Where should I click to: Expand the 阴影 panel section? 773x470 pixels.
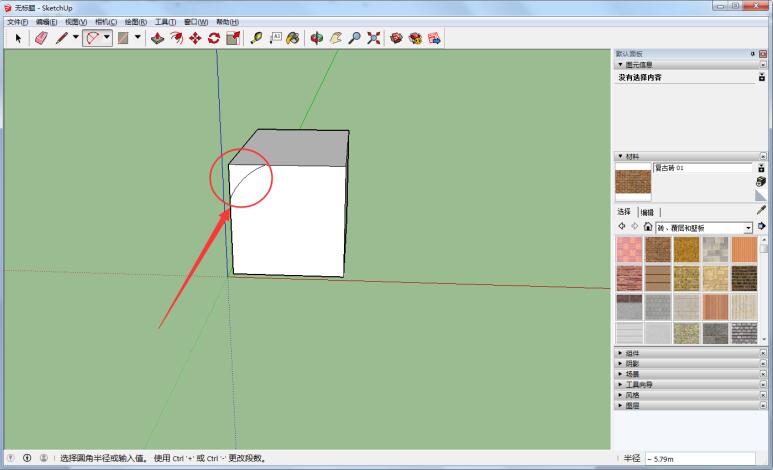tap(620, 363)
